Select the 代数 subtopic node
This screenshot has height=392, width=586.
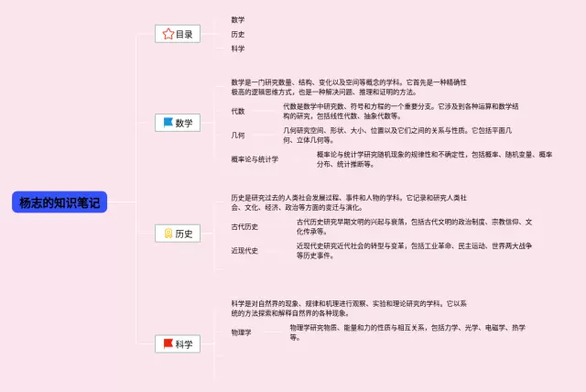click(x=238, y=111)
